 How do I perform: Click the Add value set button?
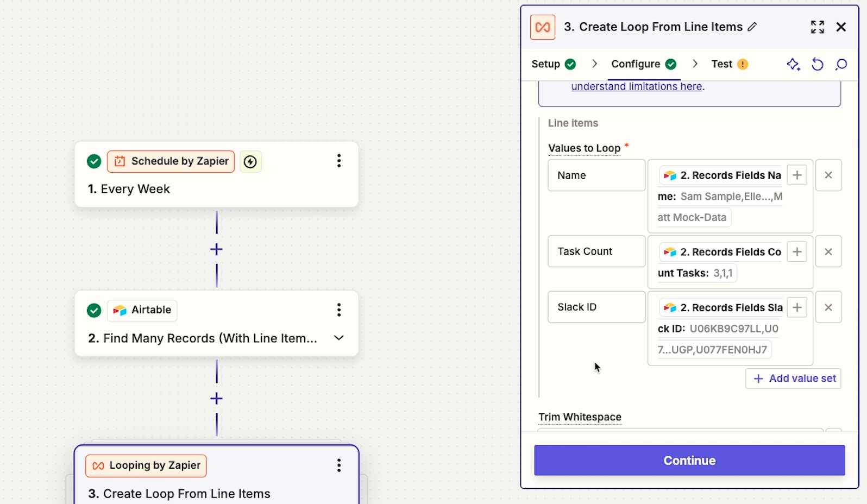793,379
